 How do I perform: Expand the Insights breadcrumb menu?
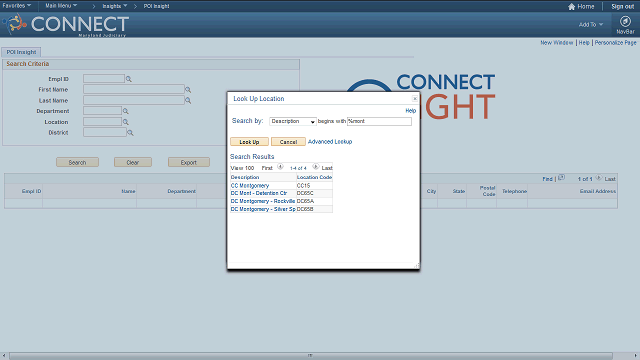115,6
